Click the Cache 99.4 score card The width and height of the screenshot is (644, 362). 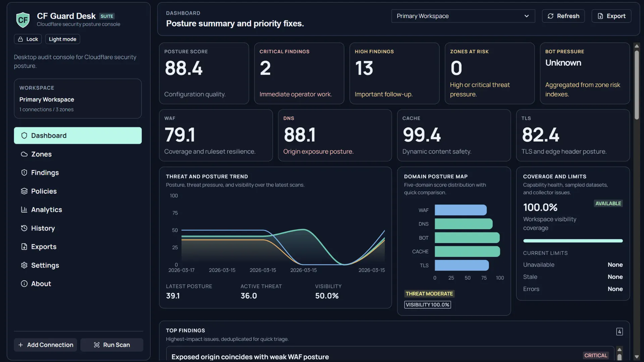[x=454, y=135]
